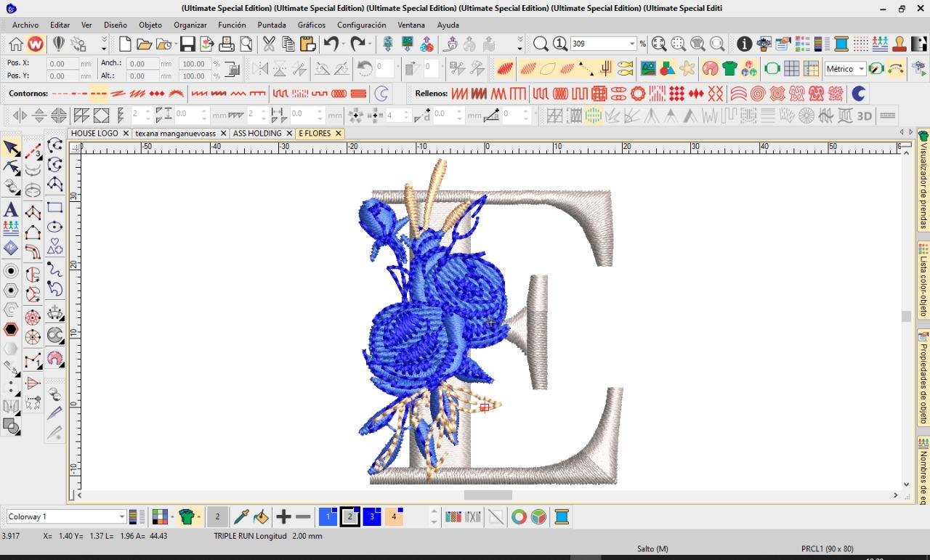Screen dimensions: 930x560
Task: Click the Undo arrow icon
Action: (331, 44)
